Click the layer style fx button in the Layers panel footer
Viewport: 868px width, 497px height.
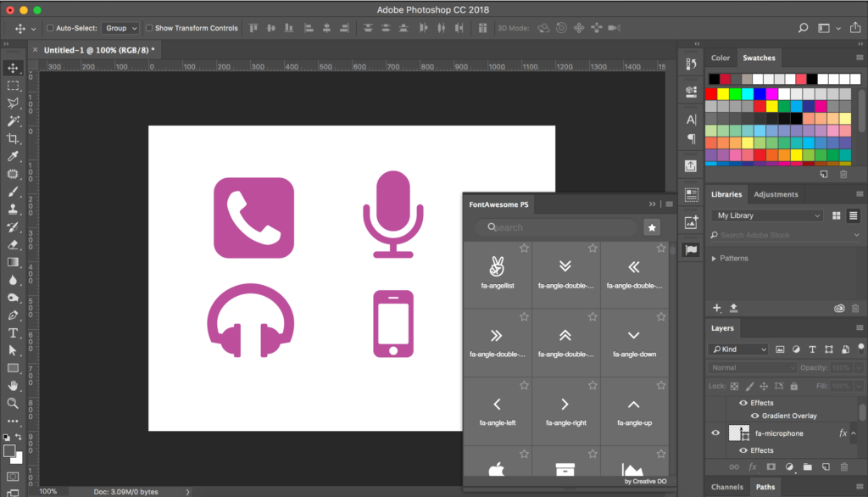click(754, 467)
